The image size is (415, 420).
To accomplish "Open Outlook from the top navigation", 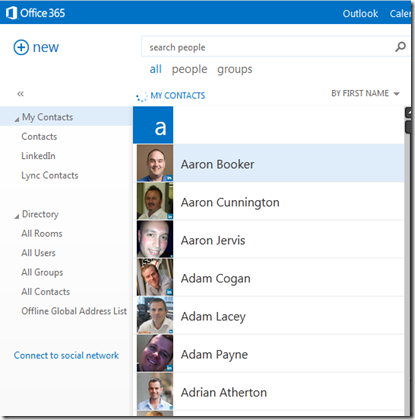I will (360, 13).
